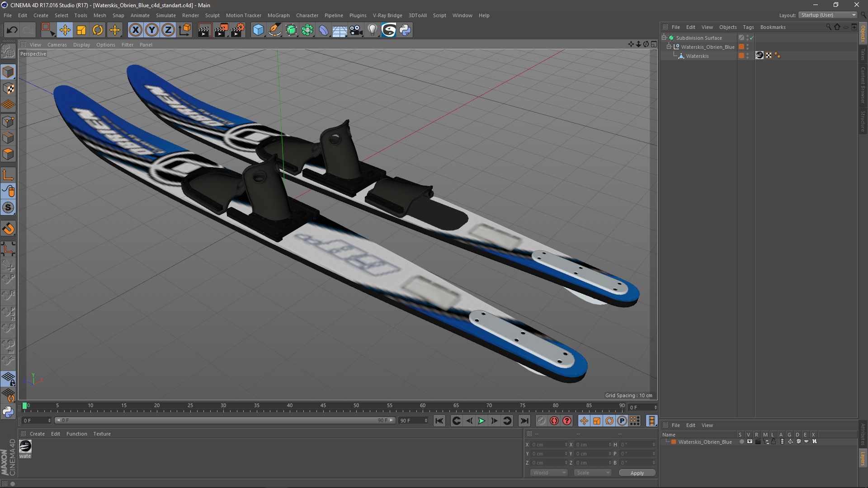Render to Picture Viewer
Screen dimensions: 868x488
click(221, 30)
